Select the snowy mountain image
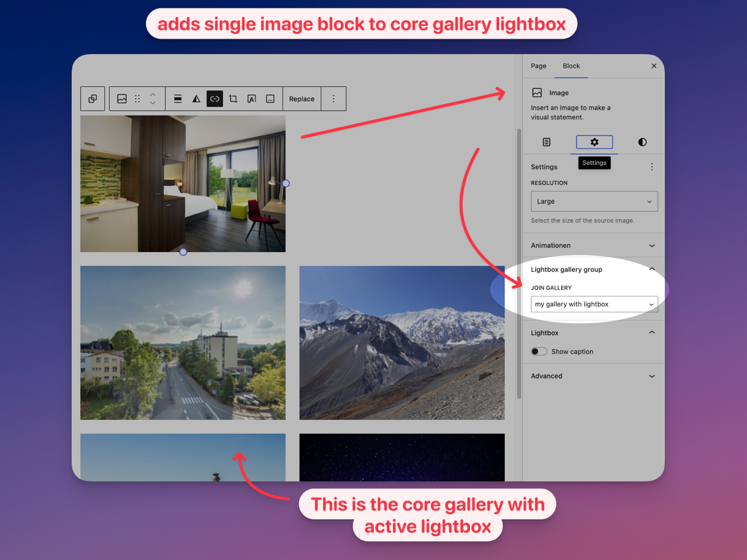This screenshot has height=560, width=747. coord(402,343)
